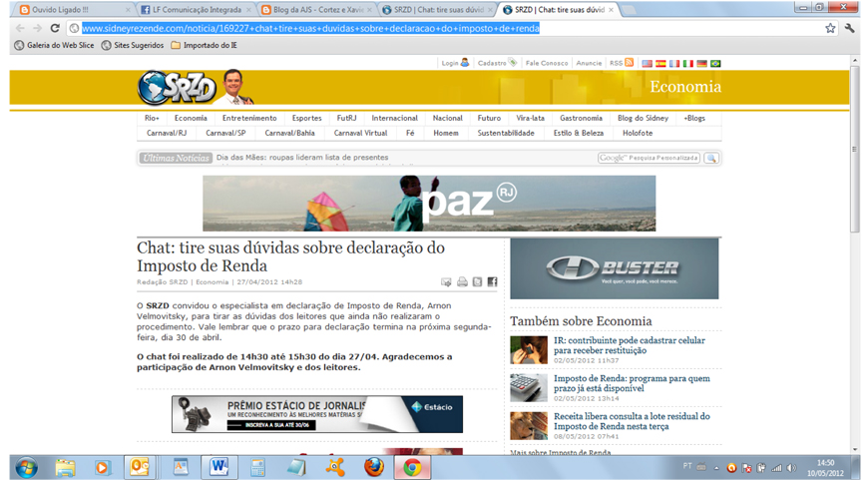Open the 'Galeria do Web Slice' bookmark
Screen dimensions: 868x480
54,45
